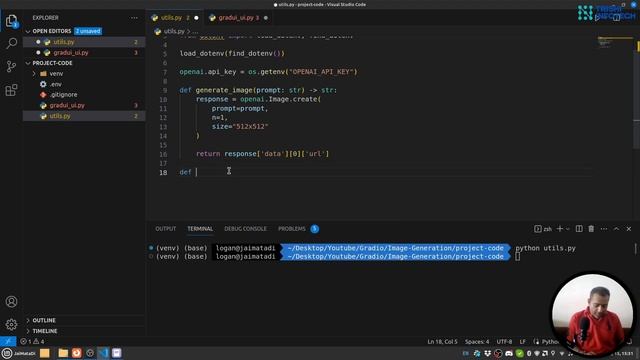This screenshot has height=360, width=640.
Task: Click the return response line 16 code
Action: [x=262, y=154]
